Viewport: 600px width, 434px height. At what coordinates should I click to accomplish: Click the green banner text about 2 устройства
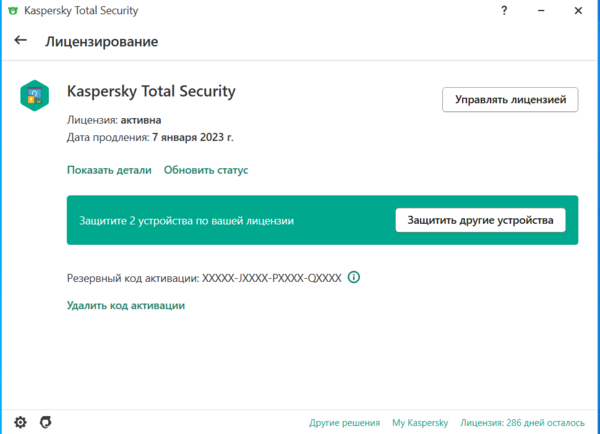pos(187,220)
